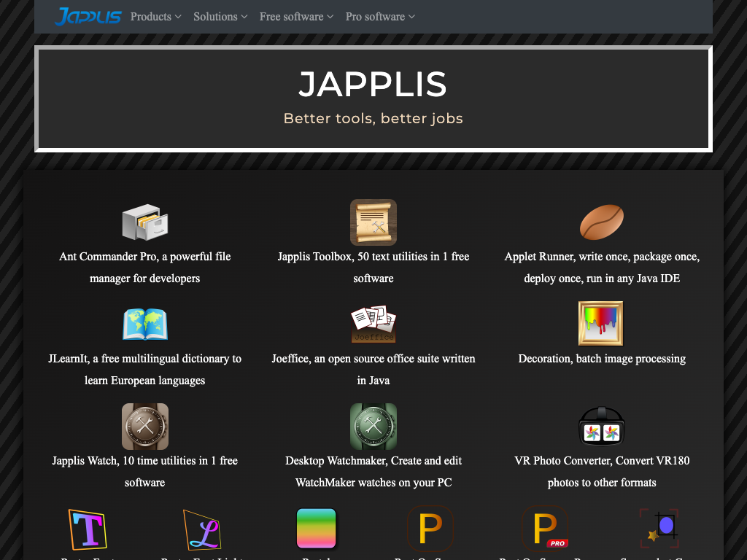
Task: Open the green Desktop Watchmaker icon
Action: click(x=373, y=426)
